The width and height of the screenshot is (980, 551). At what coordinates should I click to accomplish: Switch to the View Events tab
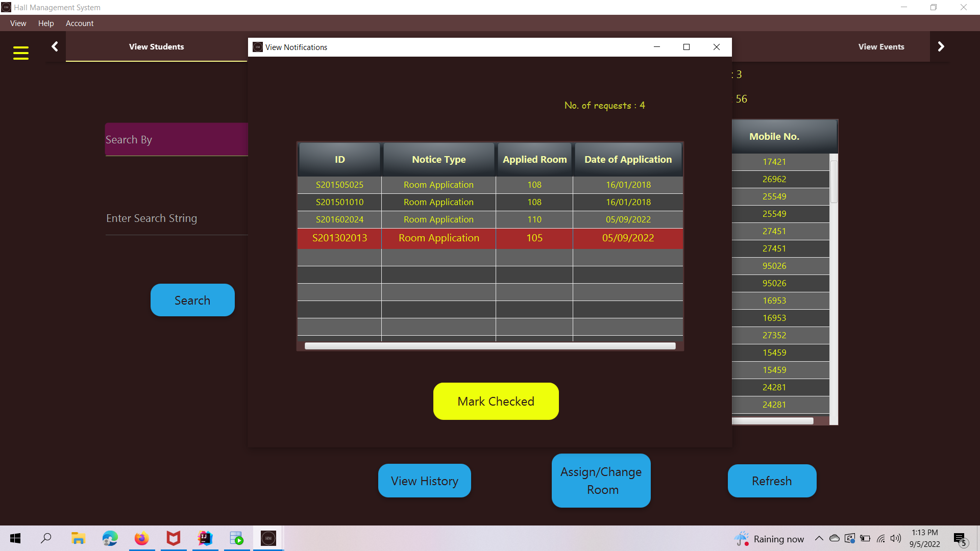pos(880,46)
